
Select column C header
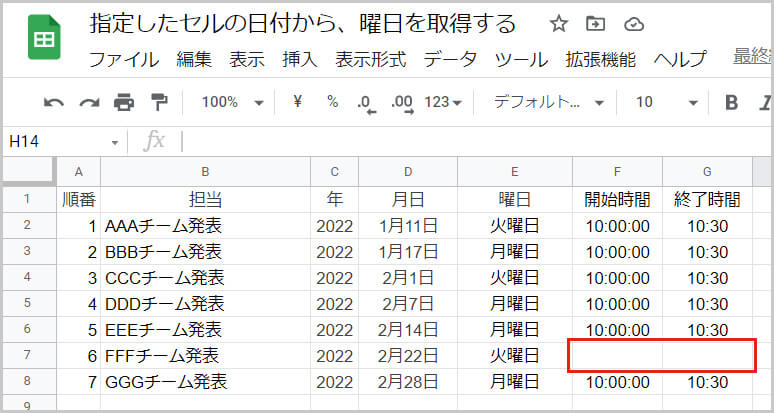[x=335, y=172]
